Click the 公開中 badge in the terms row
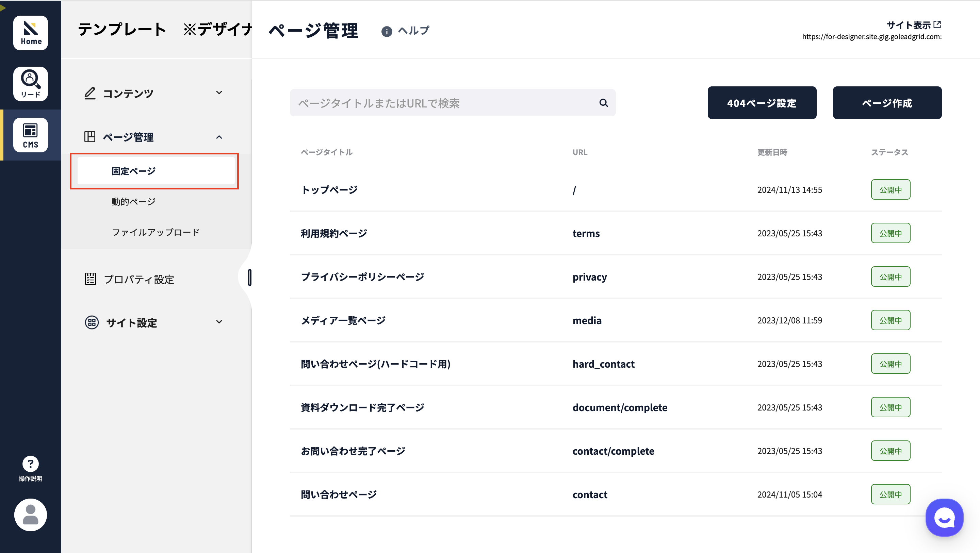Image resolution: width=980 pixels, height=553 pixels. tap(891, 233)
